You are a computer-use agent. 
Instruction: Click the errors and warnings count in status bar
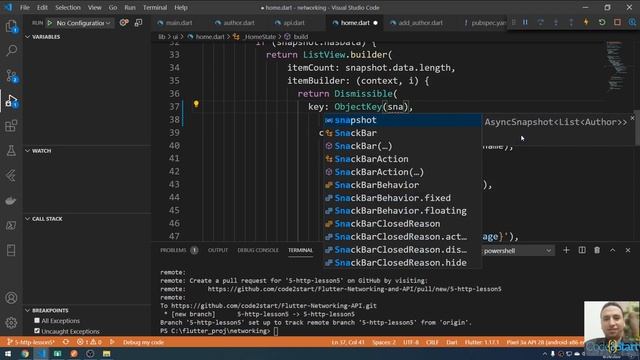pos(89,342)
